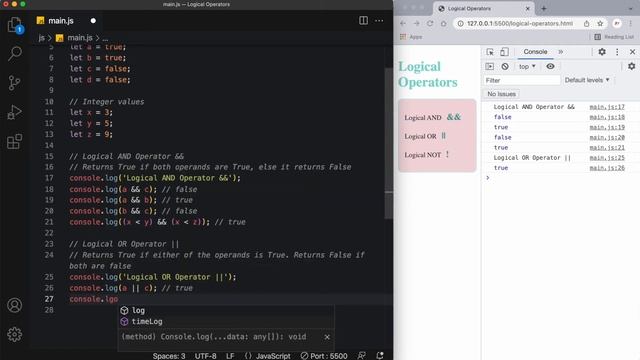Expand more DevTools tabs chevron
The width and height of the screenshot is (640, 360).
(x=561, y=52)
